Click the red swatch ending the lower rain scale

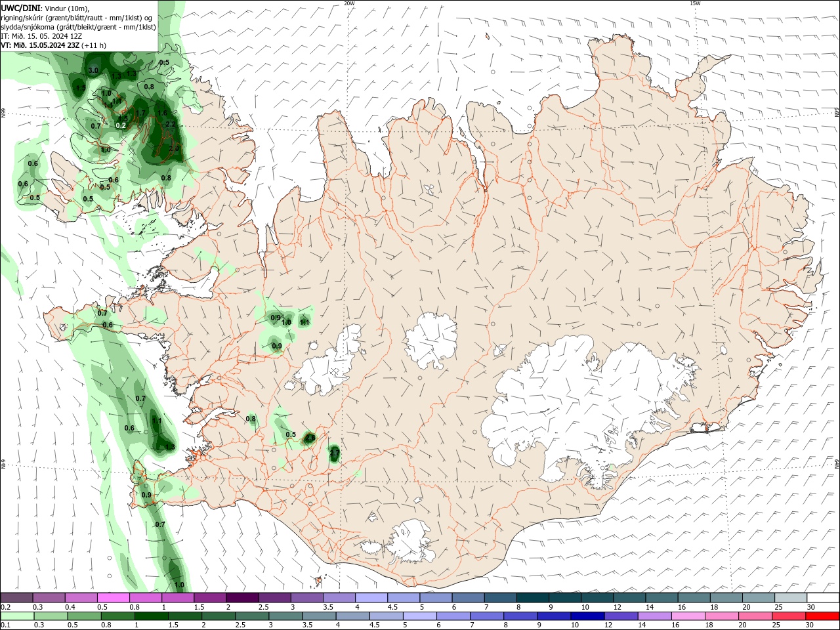(x=822, y=616)
